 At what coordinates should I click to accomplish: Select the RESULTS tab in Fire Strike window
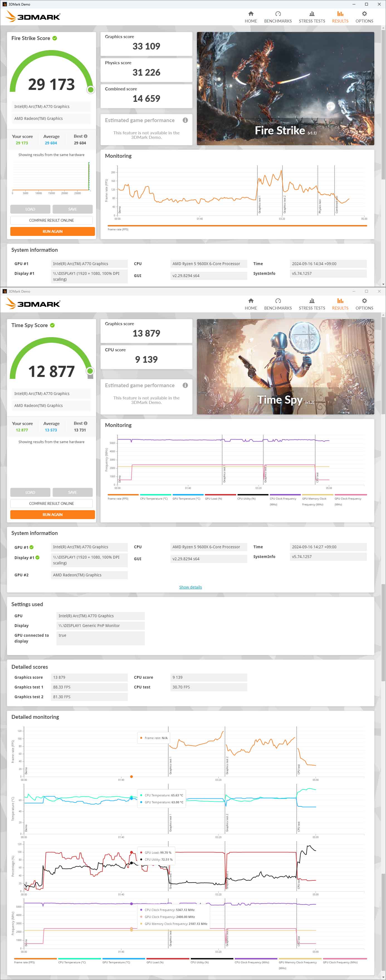pyautogui.click(x=340, y=17)
